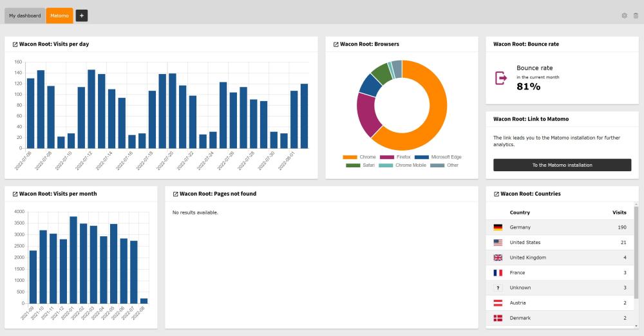Select the Germany row text

click(520, 227)
